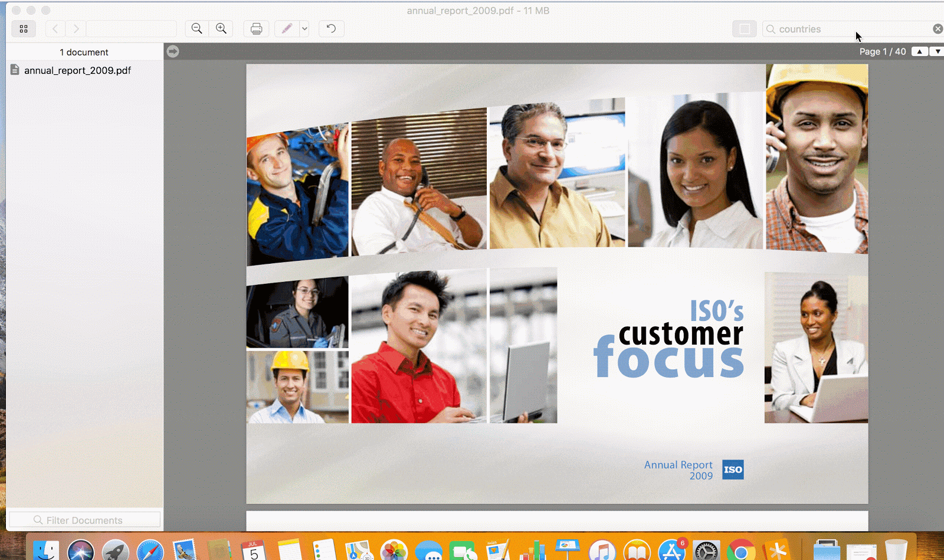Viewport: 944px width, 560px height.
Task: Click the search magnifier icon
Action: tap(771, 29)
